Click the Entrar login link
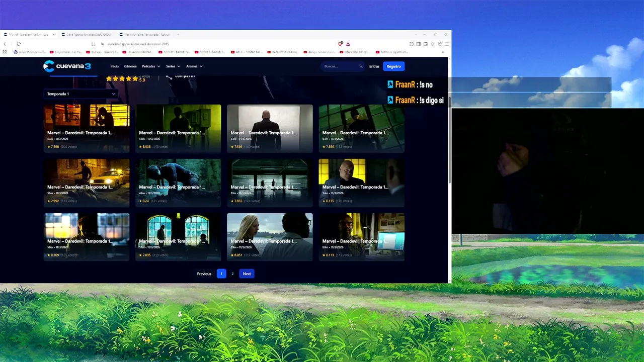644x362 pixels. 374,66
